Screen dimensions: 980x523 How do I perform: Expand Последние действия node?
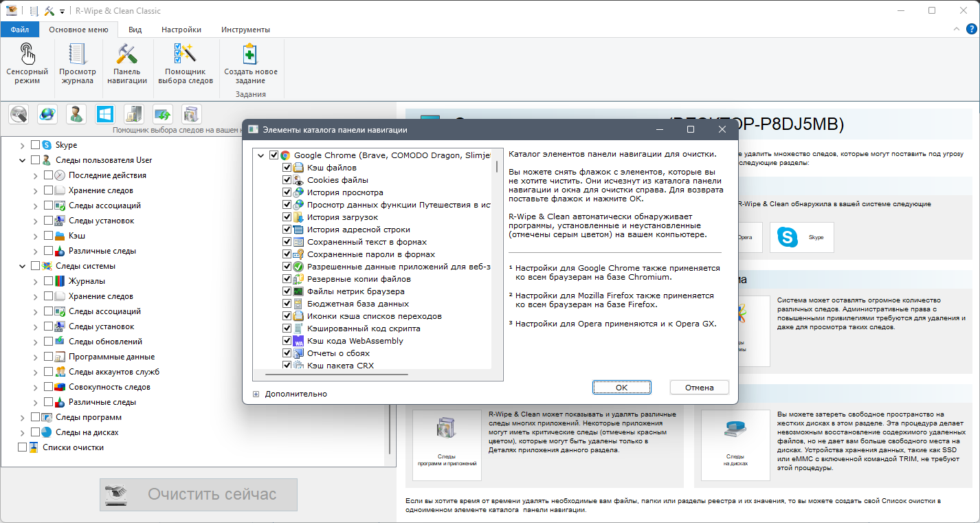(x=35, y=175)
